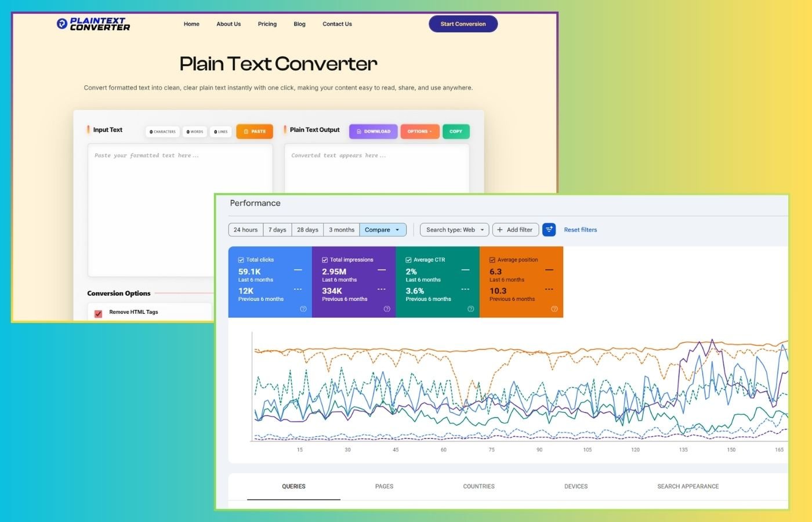Switch to the Countries tab
812x522 pixels.
click(x=479, y=487)
